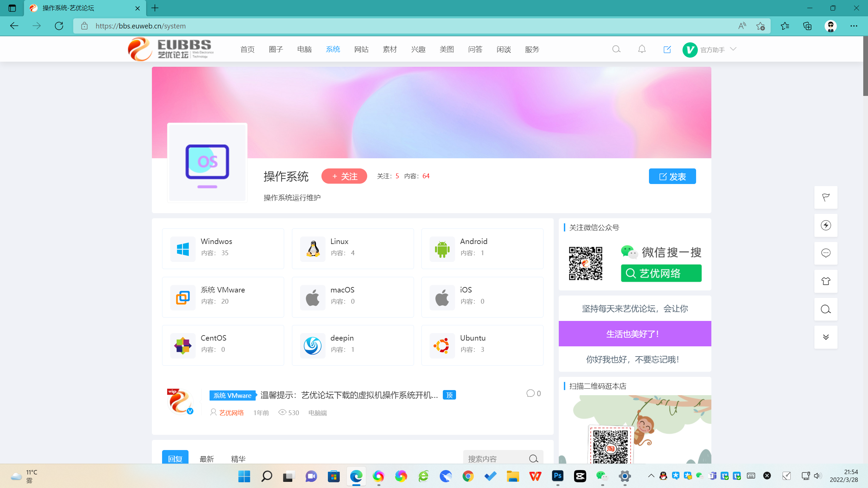Image resolution: width=868 pixels, height=488 pixels.
Task: Open the 素材 nav item
Action: 390,49
